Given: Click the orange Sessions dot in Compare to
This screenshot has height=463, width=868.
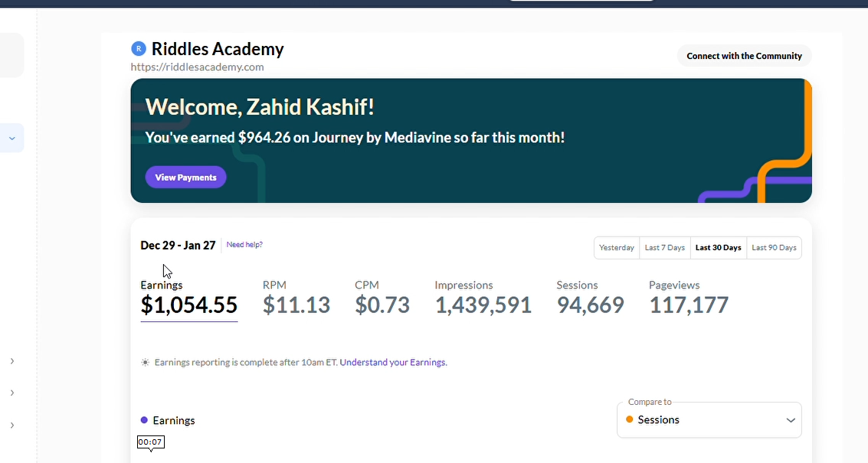Looking at the screenshot, I should 630,419.
